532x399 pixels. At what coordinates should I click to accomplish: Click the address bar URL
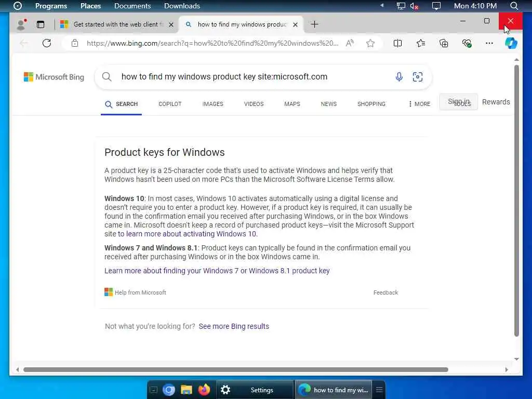click(x=212, y=43)
